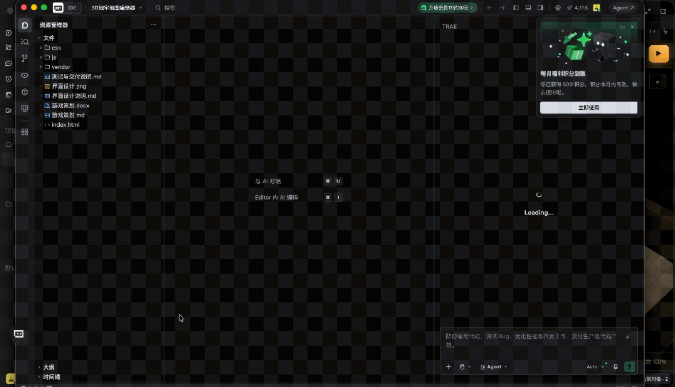The width and height of the screenshot is (675, 387).
Task: Click the plus icon at chat input bottom-left
Action: tap(448, 367)
